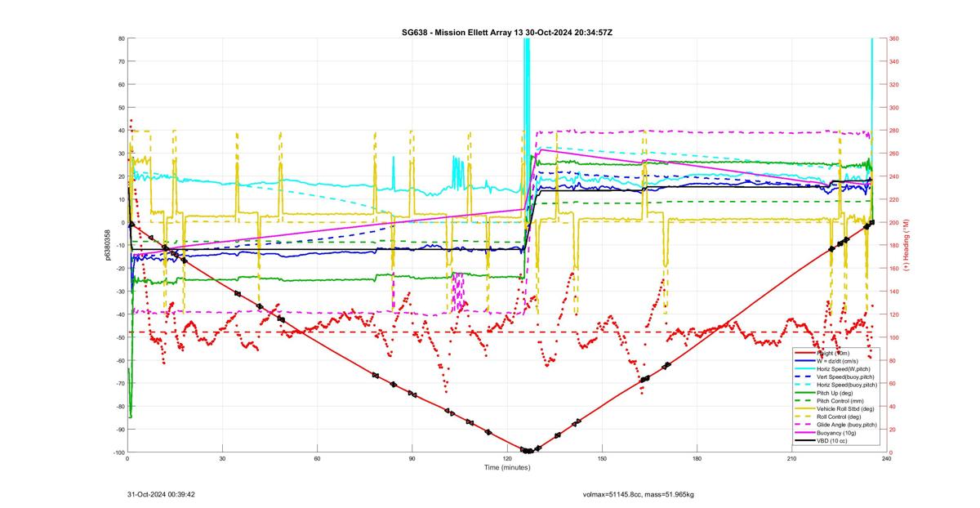The height and width of the screenshot is (508, 980).
Task: Click legend entry Vehicle Roll Stbd (deg)
Action: [845, 408]
